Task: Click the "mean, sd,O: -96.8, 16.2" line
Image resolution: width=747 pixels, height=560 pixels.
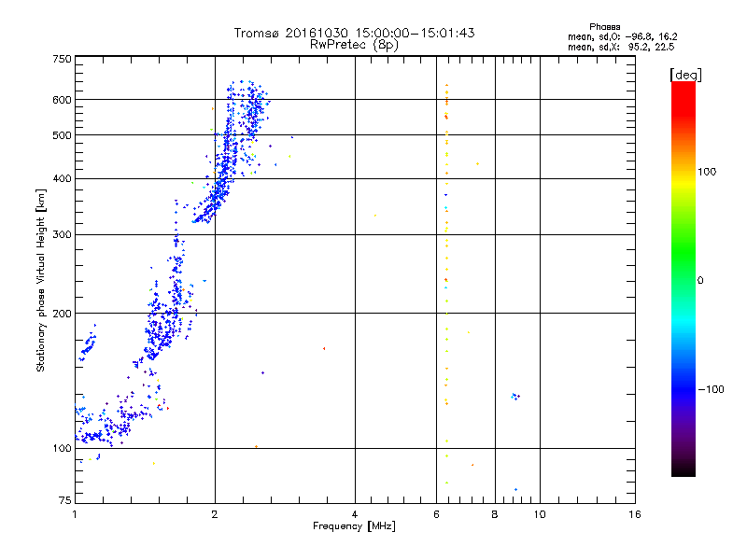Action: [x=622, y=36]
